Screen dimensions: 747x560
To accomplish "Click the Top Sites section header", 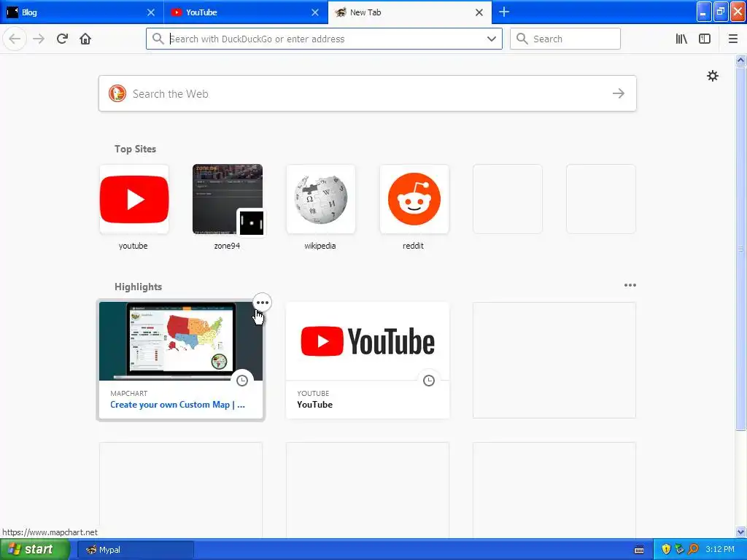I will point(135,149).
